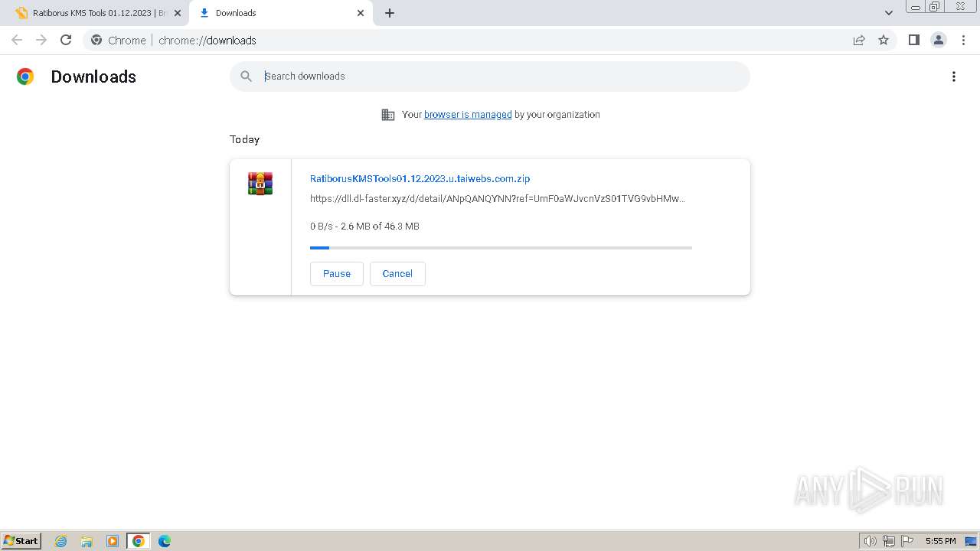Pause the download
Viewport: 980px width, 551px height.
(337, 274)
